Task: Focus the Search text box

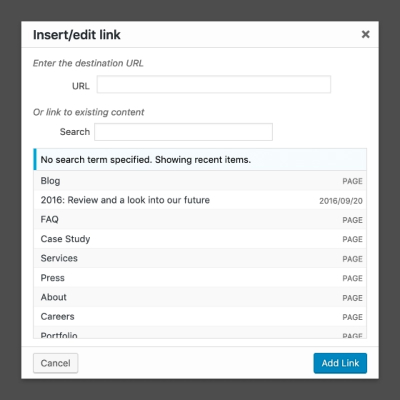Action: click(183, 132)
